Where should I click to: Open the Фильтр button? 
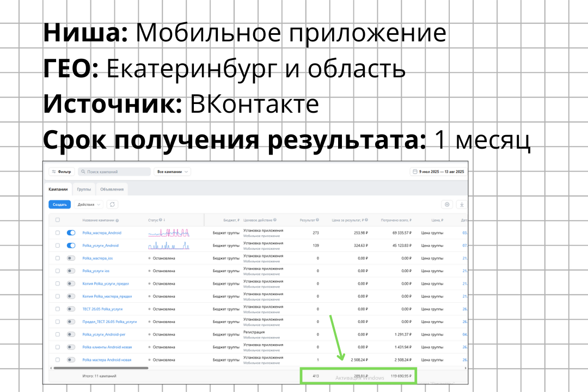[62, 172]
